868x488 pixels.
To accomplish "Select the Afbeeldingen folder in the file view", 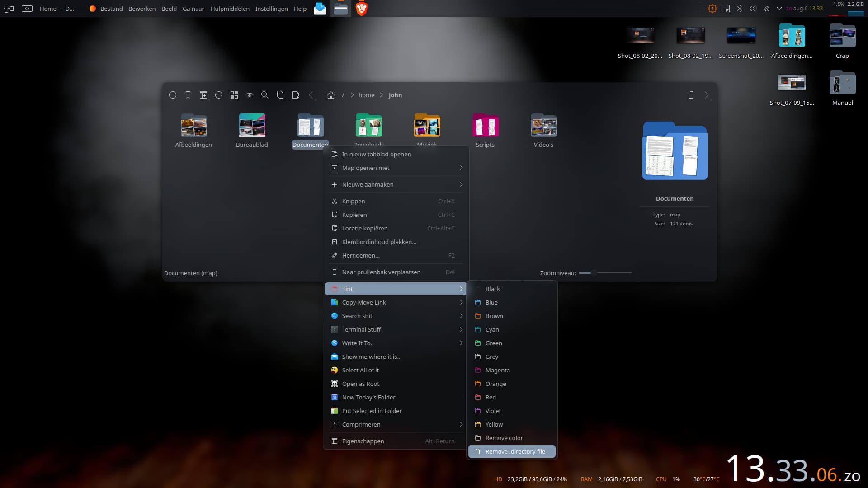I will (193, 131).
